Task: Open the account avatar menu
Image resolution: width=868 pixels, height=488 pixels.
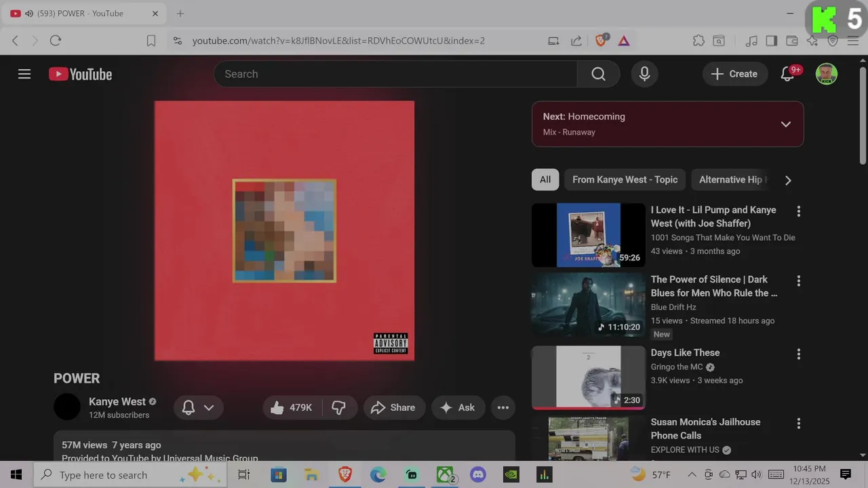Action: [x=826, y=74]
